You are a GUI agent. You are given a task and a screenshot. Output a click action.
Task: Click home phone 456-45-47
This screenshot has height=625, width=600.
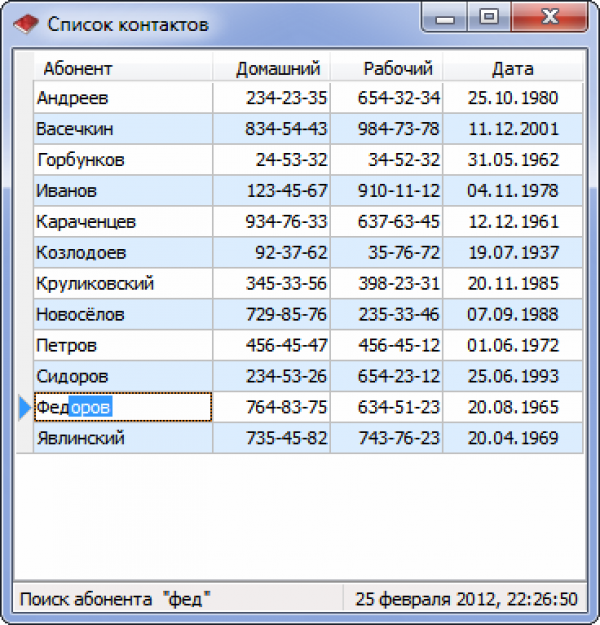[x=271, y=345]
